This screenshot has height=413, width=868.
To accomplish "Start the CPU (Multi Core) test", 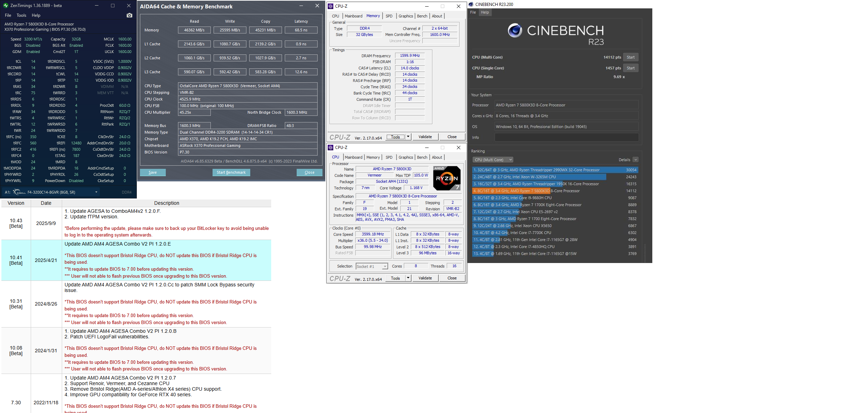I will 630,57.
